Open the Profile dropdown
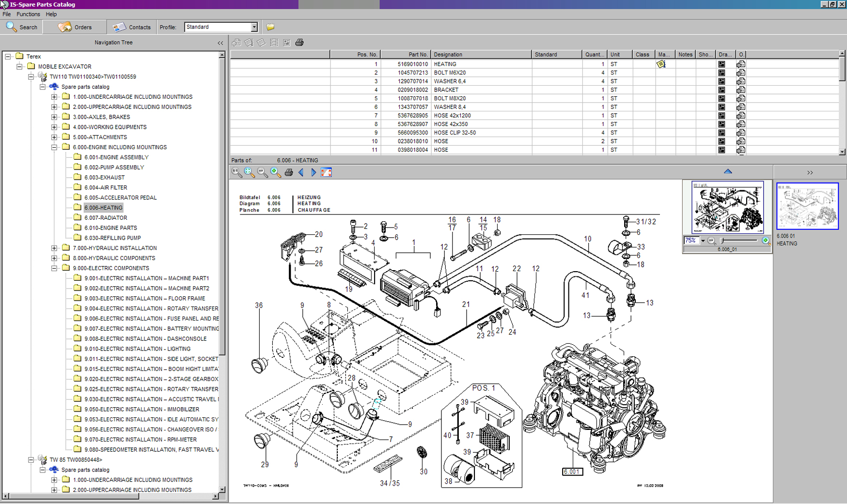Viewport: 847px width, 504px height. [254, 27]
